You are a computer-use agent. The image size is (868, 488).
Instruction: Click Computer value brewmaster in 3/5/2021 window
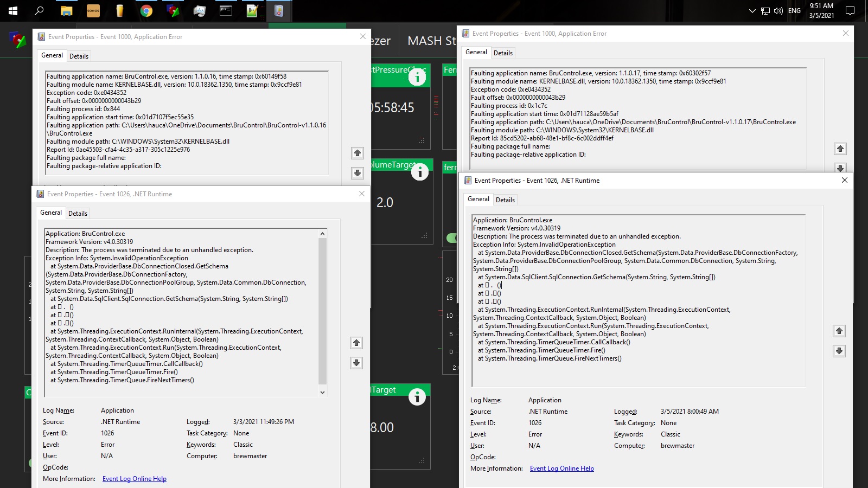tap(678, 446)
